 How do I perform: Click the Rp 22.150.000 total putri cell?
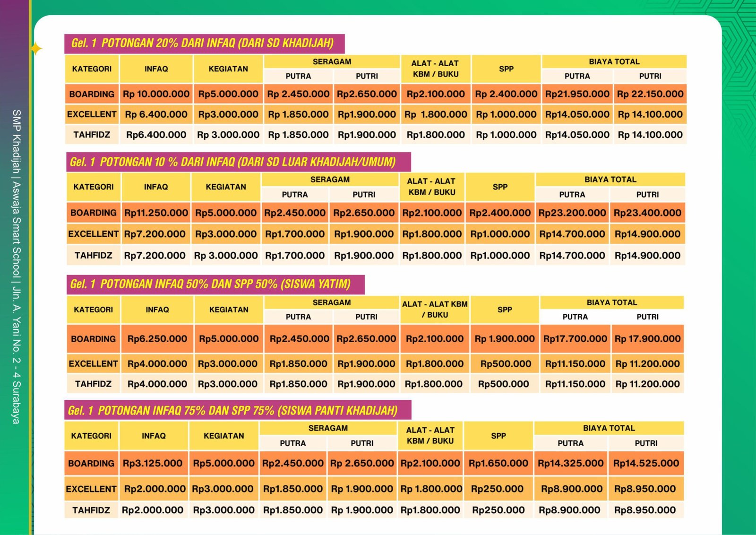650,94
